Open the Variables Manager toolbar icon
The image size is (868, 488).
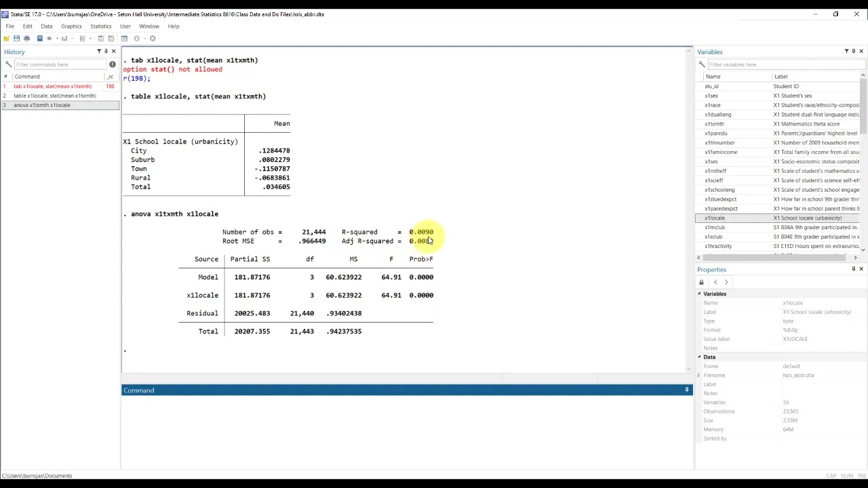click(x=124, y=38)
